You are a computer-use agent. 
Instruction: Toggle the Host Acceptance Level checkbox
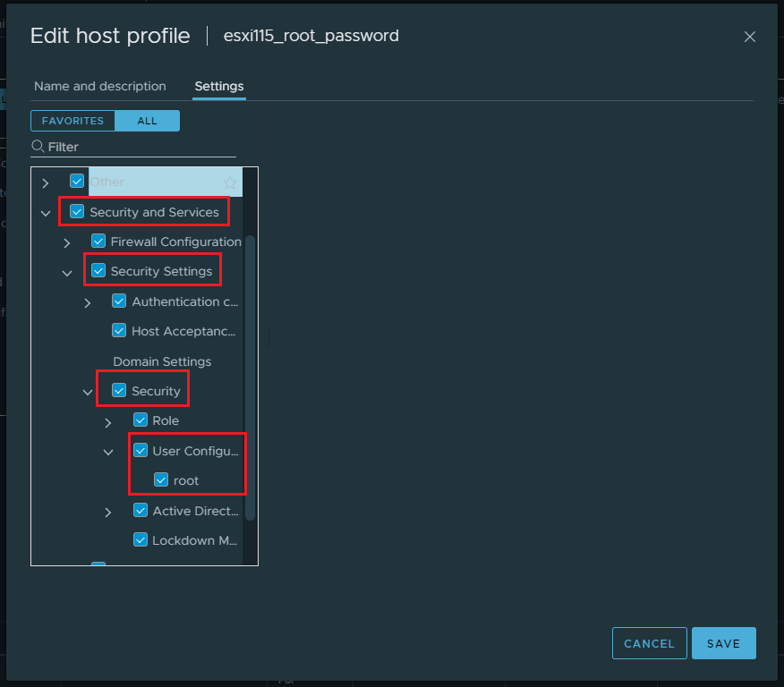[x=119, y=331]
